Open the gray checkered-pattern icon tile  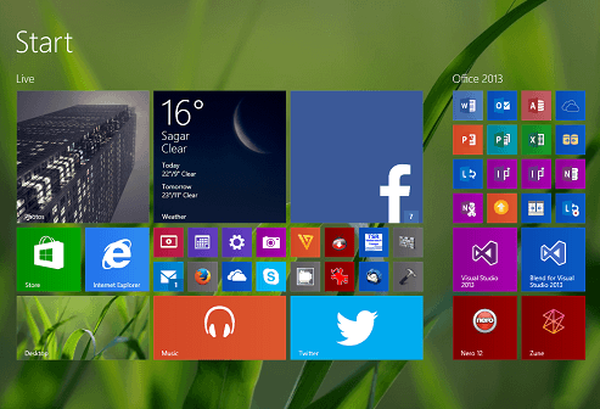click(408, 243)
